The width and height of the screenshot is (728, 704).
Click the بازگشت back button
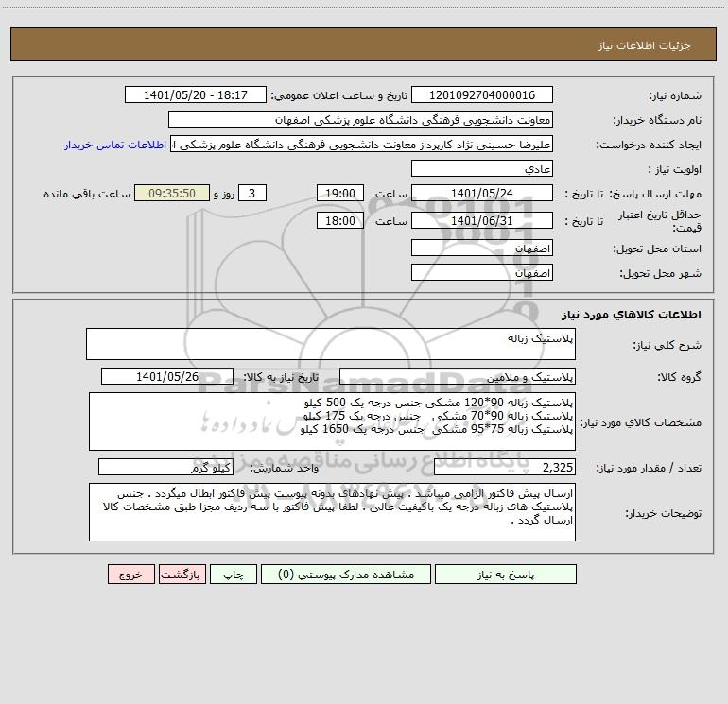[x=182, y=575]
